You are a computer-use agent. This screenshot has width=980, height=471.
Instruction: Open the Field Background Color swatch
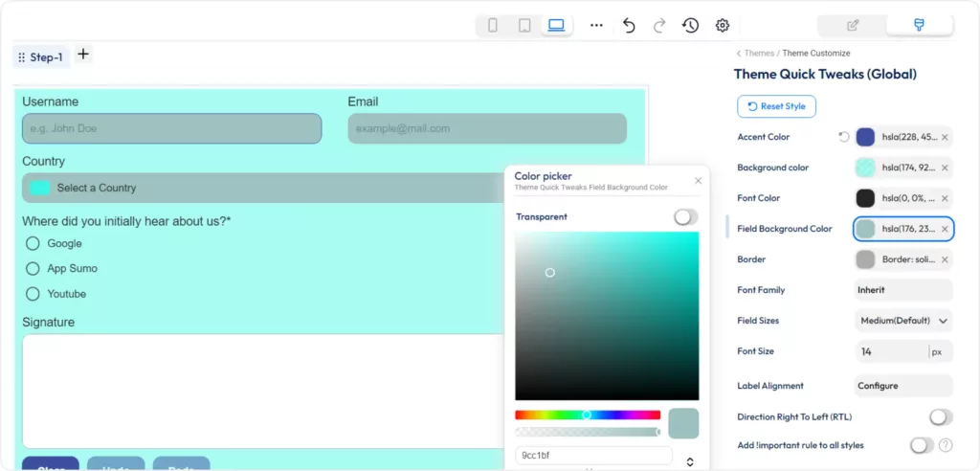click(x=865, y=229)
